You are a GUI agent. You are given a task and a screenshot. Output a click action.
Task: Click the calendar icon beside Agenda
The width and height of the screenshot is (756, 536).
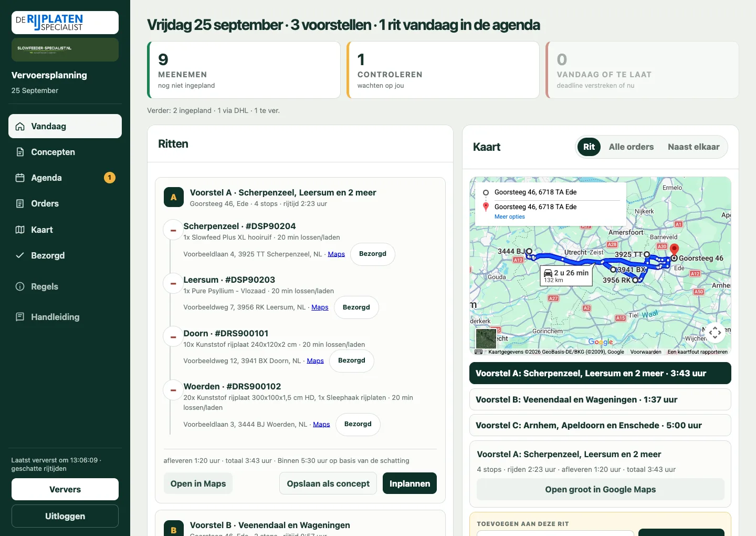pyautogui.click(x=20, y=178)
